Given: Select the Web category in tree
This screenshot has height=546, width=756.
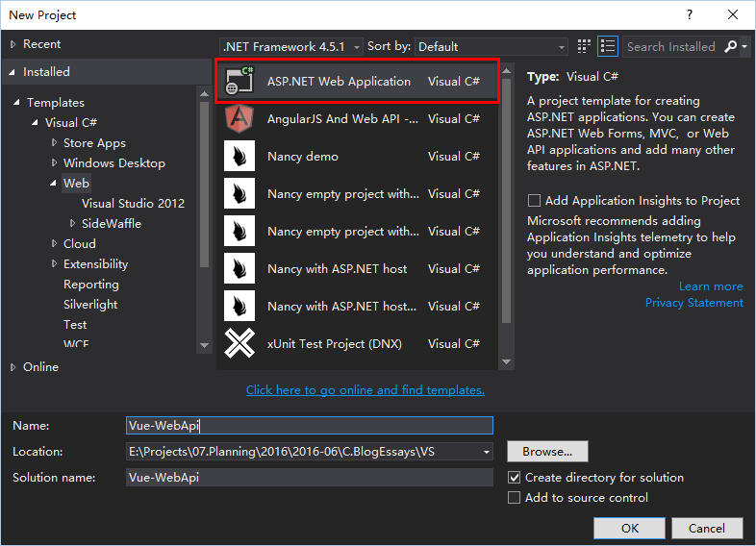Looking at the screenshot, I should point(76,184).
